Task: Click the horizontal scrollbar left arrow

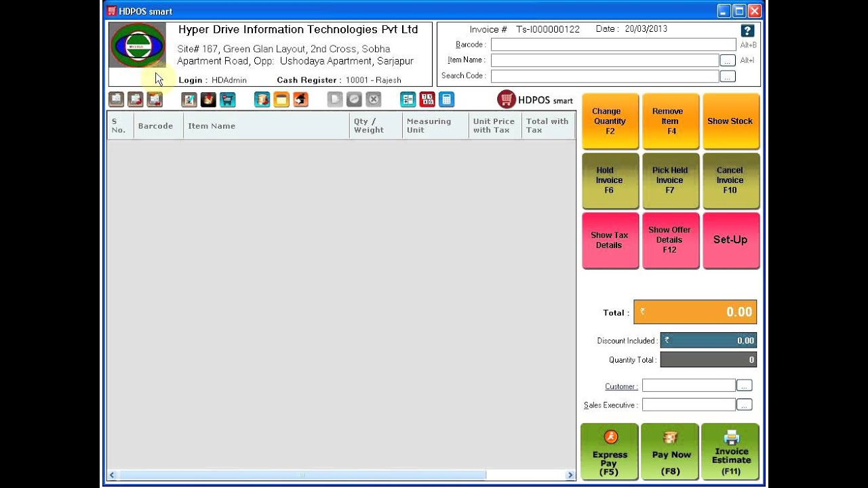Action: tap(113, 475)
